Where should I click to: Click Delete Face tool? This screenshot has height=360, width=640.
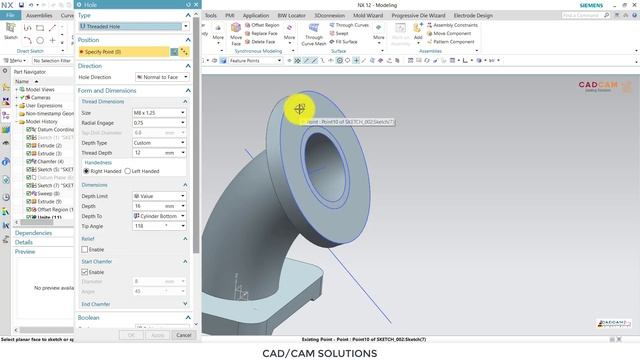[x=260, y=42]
